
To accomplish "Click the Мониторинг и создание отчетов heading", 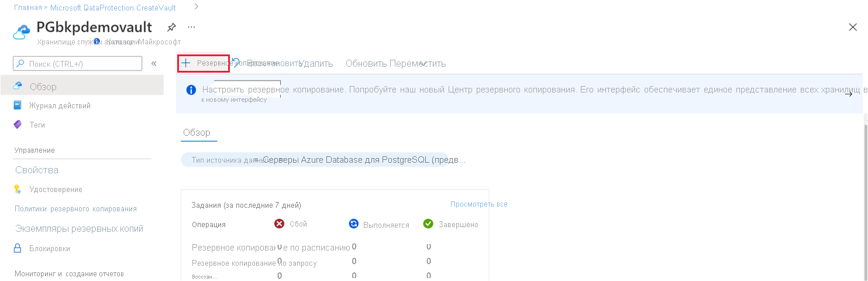I will [69, 274].
